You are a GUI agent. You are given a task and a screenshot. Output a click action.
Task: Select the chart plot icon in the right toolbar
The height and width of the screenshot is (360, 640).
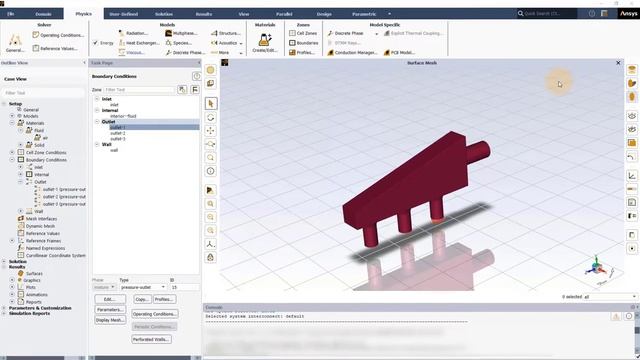pyautogui.click(x=632, y=176)
